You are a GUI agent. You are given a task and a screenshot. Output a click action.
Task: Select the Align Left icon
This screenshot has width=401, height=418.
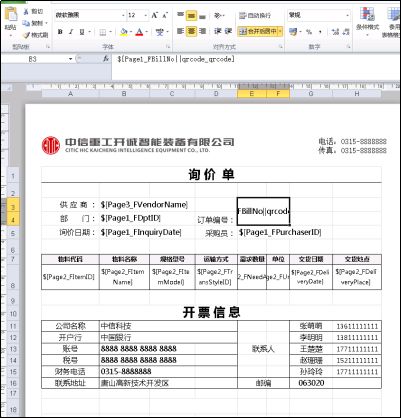coord(180,31)
